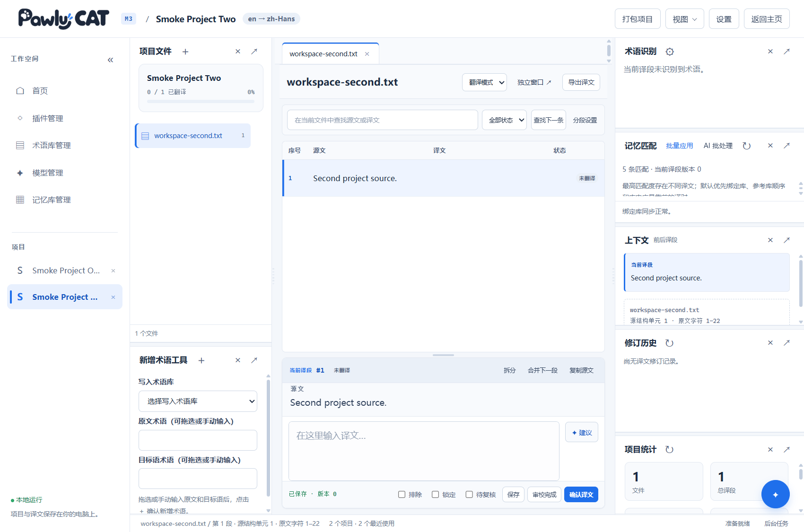Refresh the 修订历史 panel
The image size is (804, 532).
click(x=669, y=343)
